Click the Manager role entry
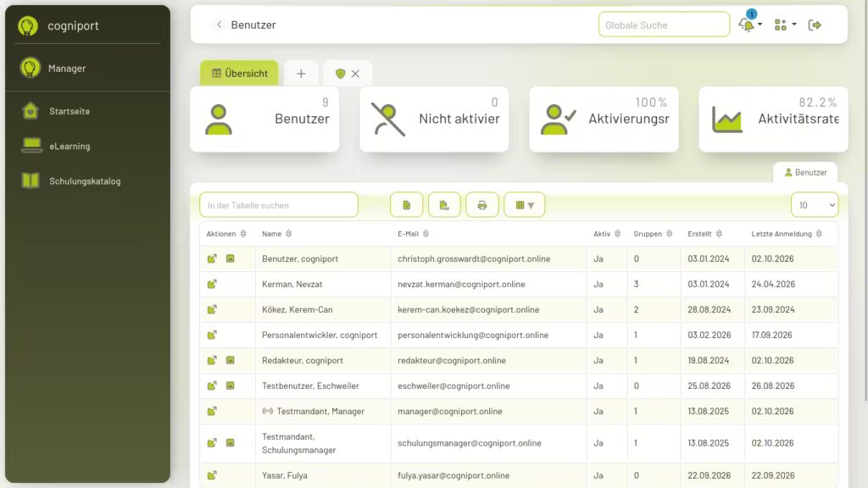Screen dimensions: 868x488 click(x=66, y=68)
